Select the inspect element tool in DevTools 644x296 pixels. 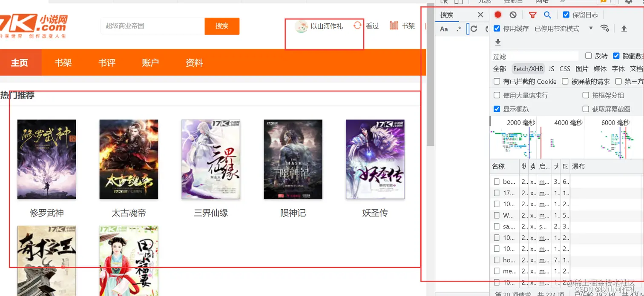click(x=443, y=2)
